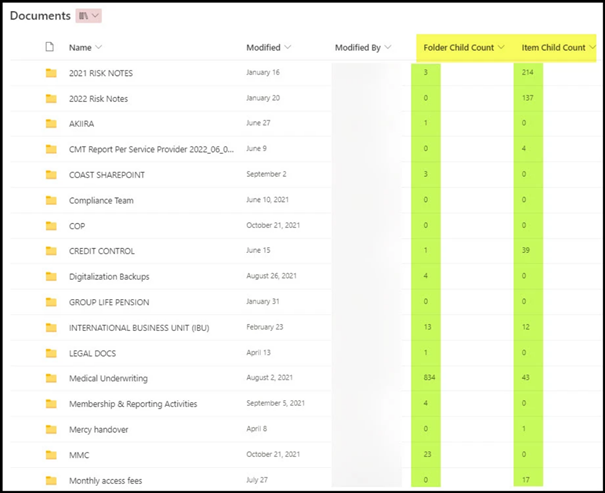Open the Modified By column dropdown
Screen dimensions: 605x493
388,47
